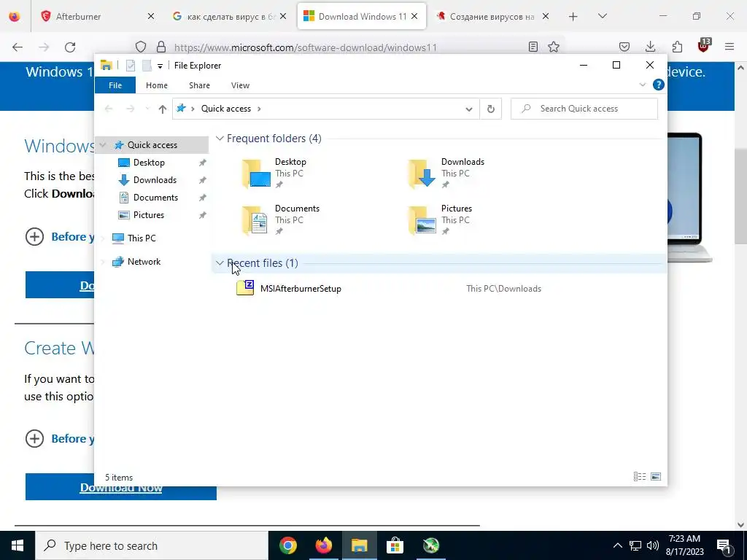Click the taskbar 'Type here to search' box
Viewport: 747px width, 560px height.
pos(152,545)
